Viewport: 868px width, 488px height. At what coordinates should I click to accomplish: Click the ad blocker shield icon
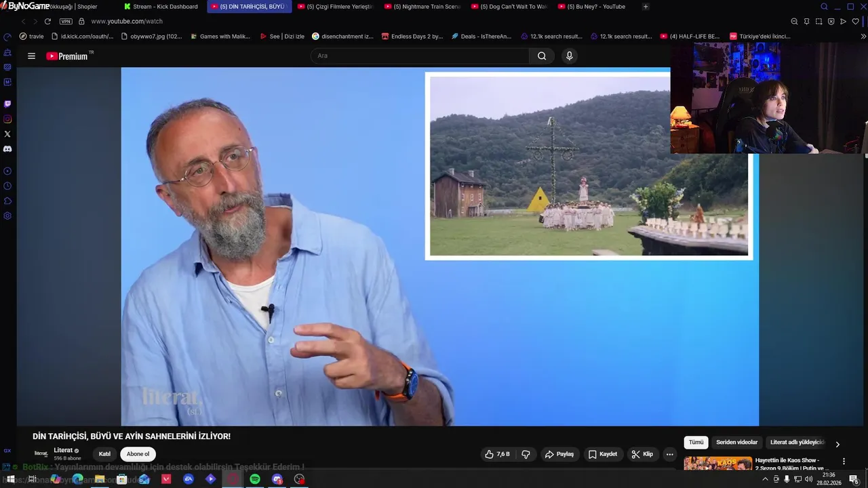coord(831,22)
